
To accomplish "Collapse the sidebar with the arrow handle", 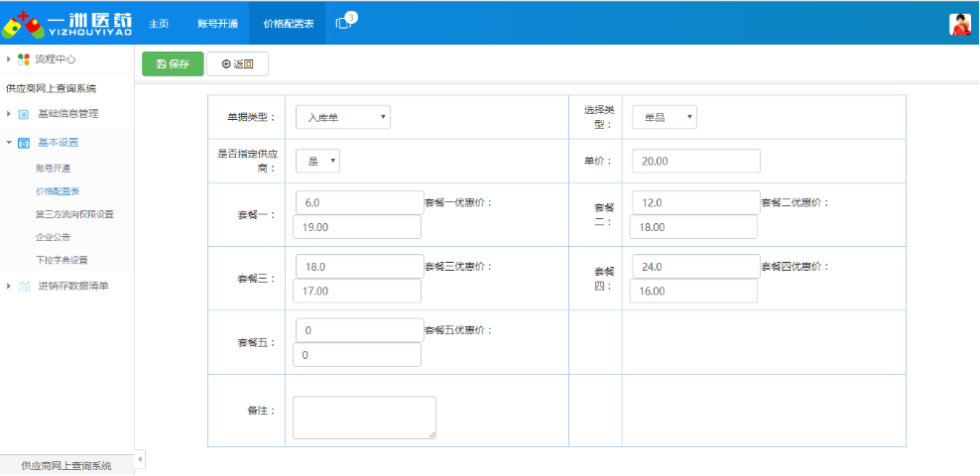I will pyautogui.click(x=140, y=459).
